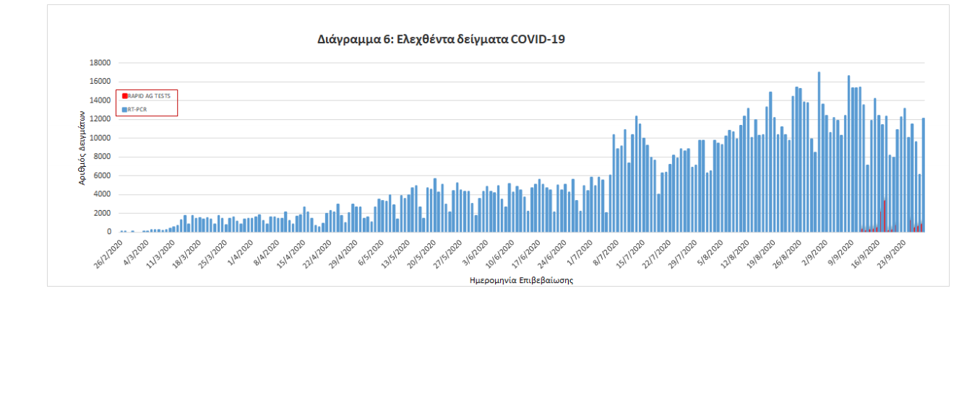Click the horizontal axis title 'Ημερομηνία Επιβεβαίωσης'
The width and height of the screenshot is (980, 413).
tap(521, 280)
